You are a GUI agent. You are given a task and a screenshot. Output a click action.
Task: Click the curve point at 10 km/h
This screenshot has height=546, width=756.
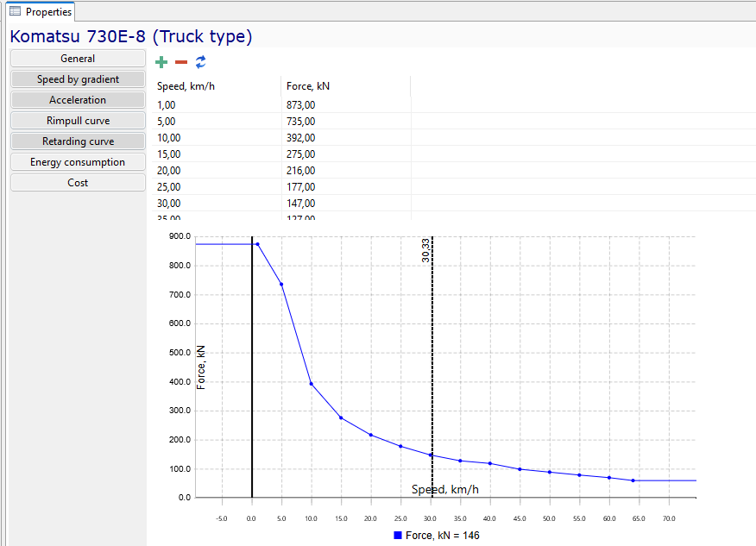point(312,384)
